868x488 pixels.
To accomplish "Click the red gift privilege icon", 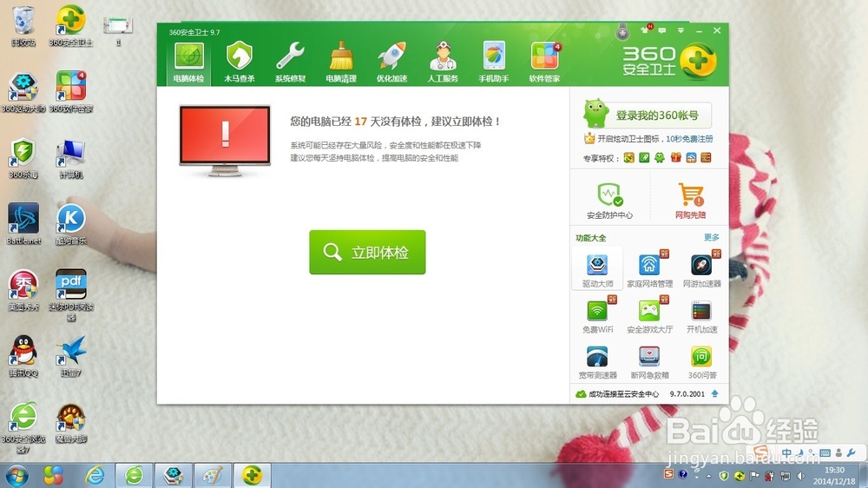I will tap(675, 158).
